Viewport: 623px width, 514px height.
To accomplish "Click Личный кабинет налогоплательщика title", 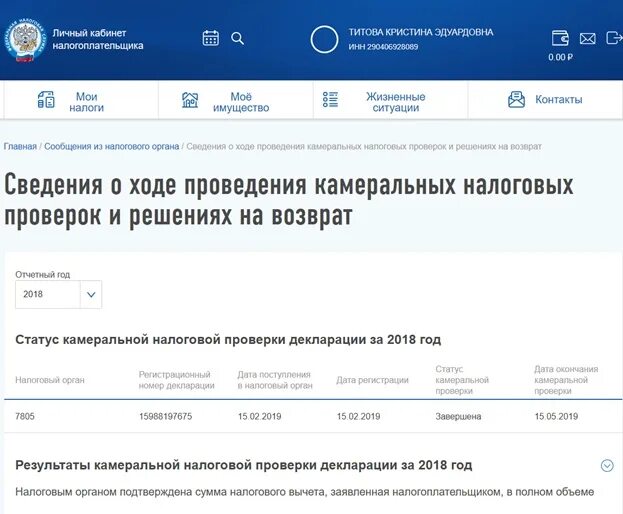I will pos(98,39).
